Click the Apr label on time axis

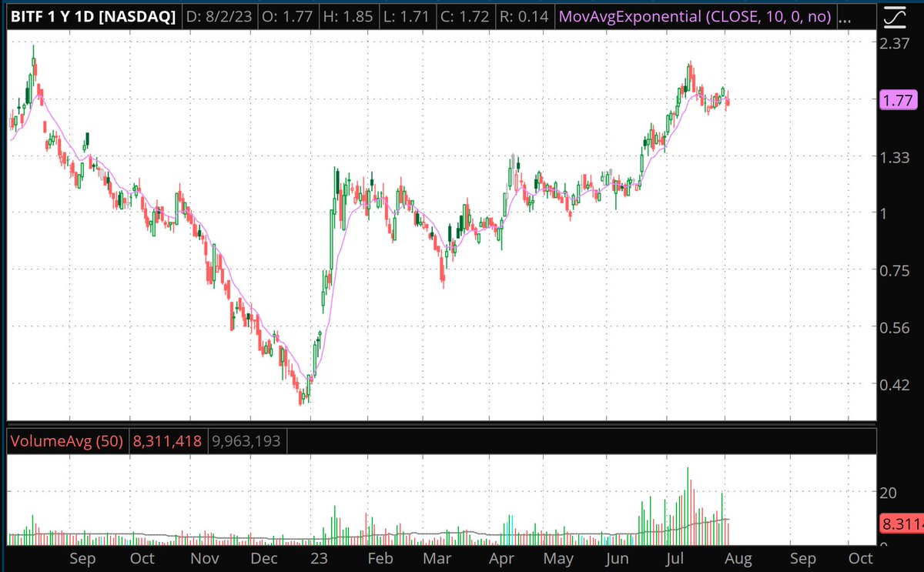[x=501, y=558]
